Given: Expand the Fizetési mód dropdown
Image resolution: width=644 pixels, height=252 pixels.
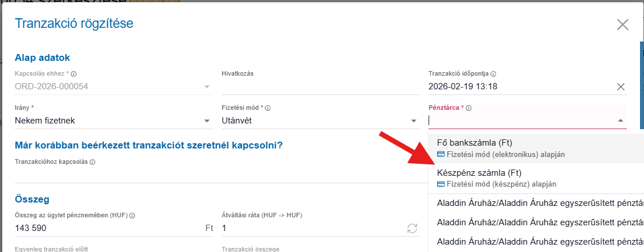Looking at the screenshot, I should 414,121.
